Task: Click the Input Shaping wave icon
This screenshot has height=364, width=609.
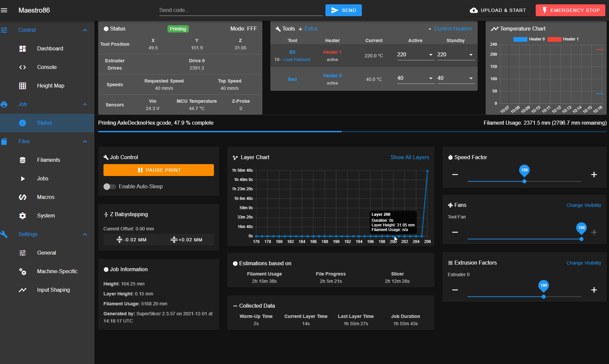Action: click(23, 290)
